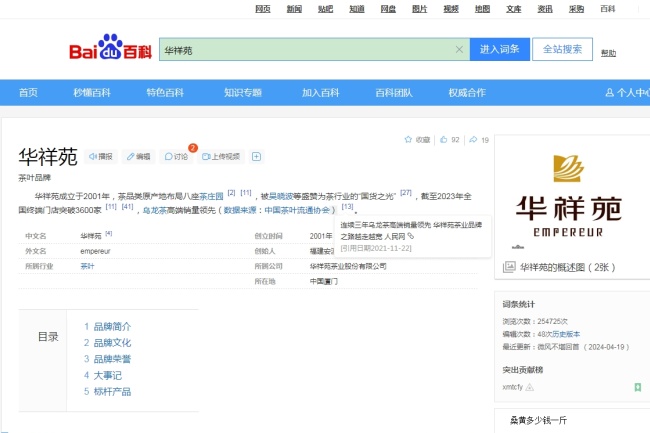Open the 权威合作 menu item

pyautogui.click(x=467, y=92)
